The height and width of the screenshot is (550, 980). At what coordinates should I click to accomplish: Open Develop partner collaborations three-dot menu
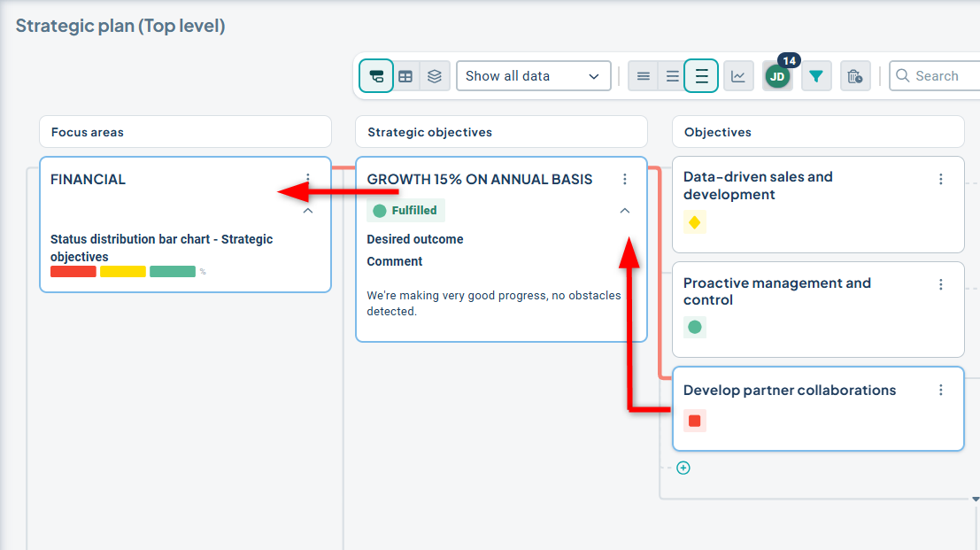(x=941, y=391)
